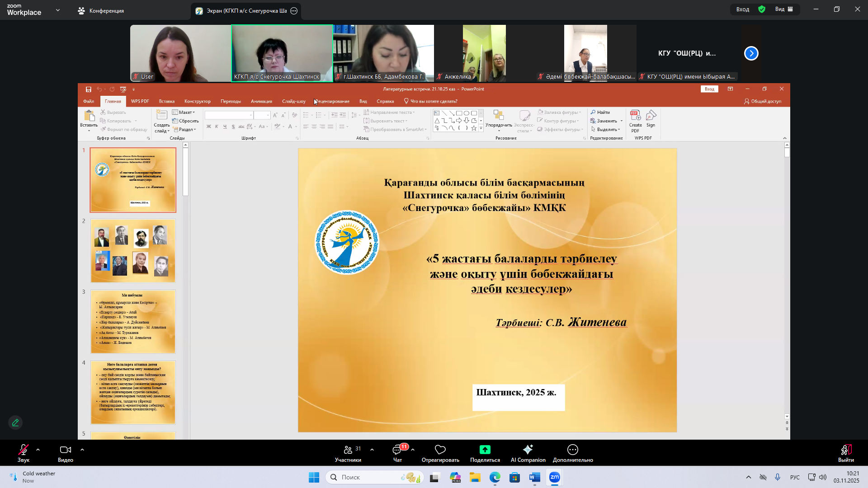The width and height of the screenshot is (868, 488).
Task: Click the Выйти leave button
Action: (846, 453)
